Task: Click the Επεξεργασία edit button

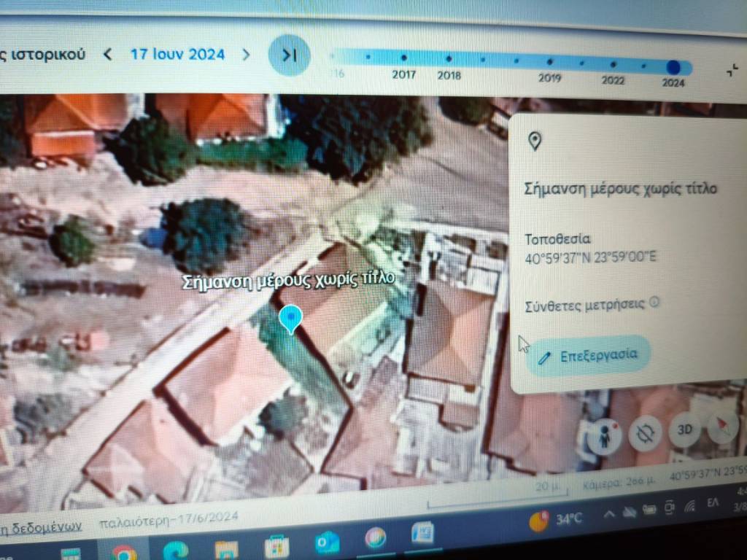Action: coord(587,356)
